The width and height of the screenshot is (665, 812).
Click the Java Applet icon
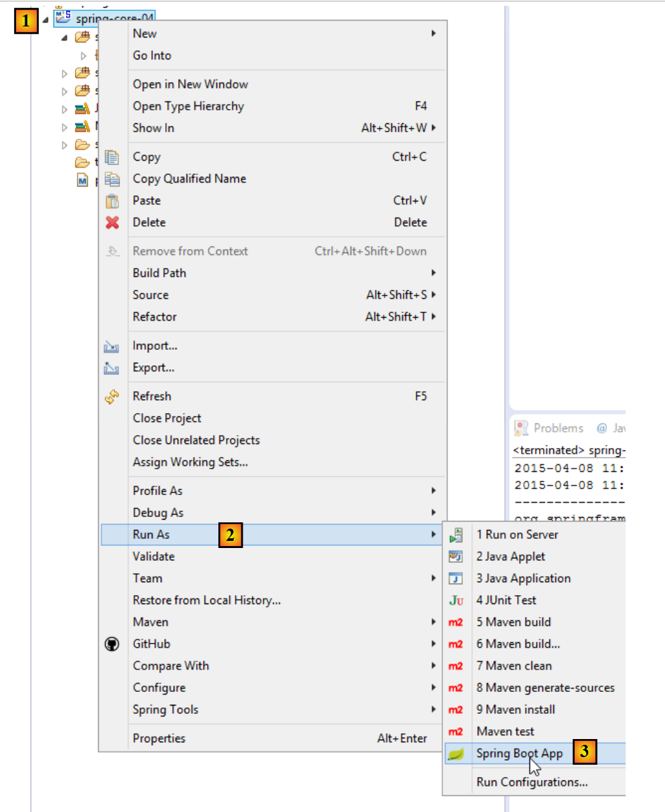(456, 556)
